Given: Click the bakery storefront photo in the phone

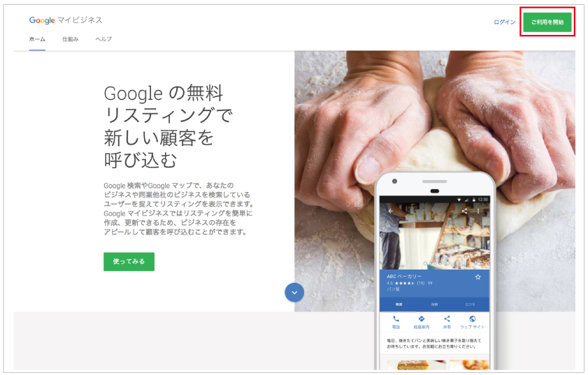Looking at the screenshot, I should (435, 237).
